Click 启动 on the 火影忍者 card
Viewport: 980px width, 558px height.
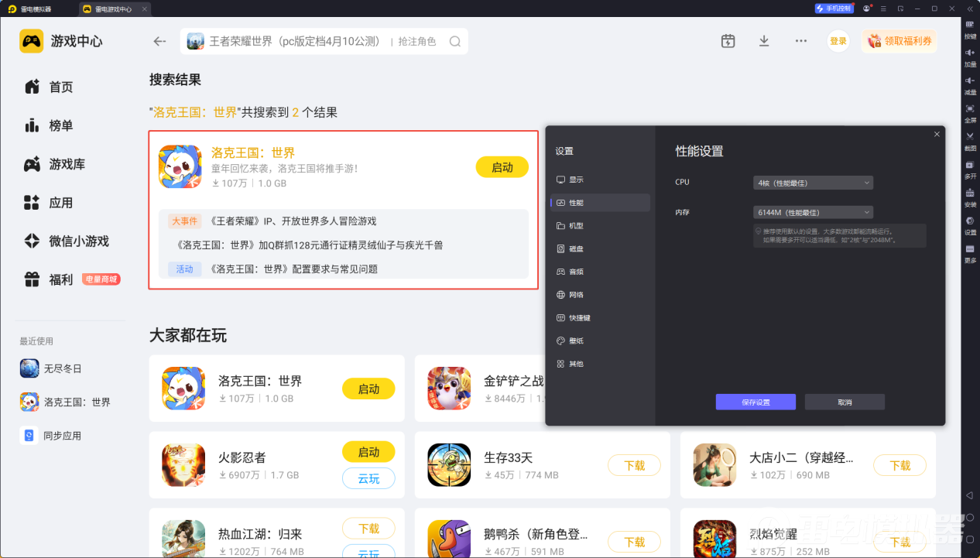[368, 452]
